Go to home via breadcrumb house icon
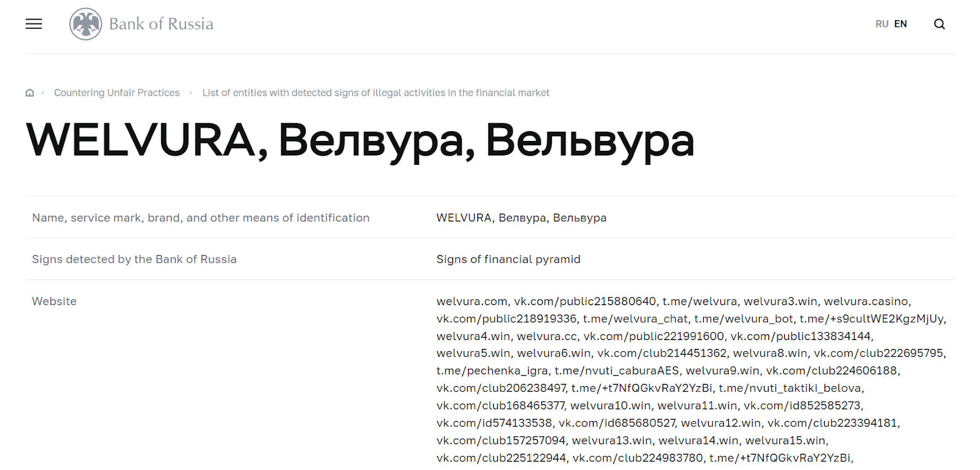 (29, 93)
